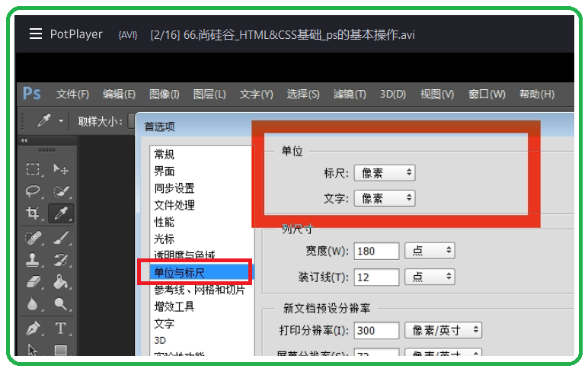Select the History Brush tool

(61, 260)
